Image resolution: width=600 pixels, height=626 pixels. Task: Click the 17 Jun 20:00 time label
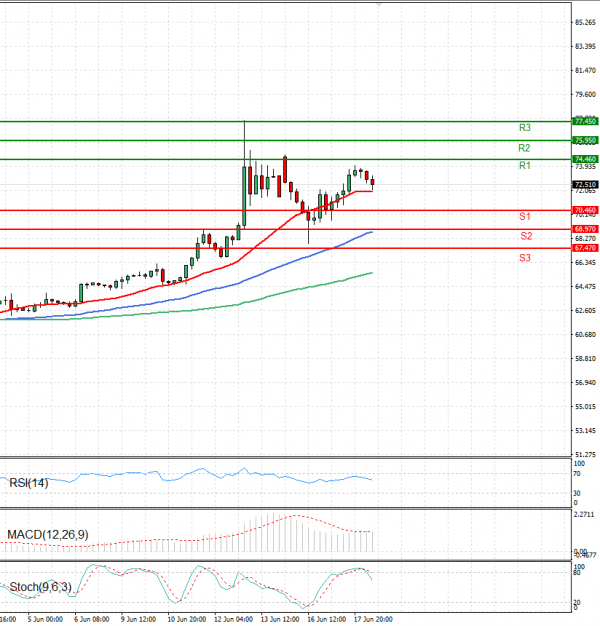tap(373, 619)
